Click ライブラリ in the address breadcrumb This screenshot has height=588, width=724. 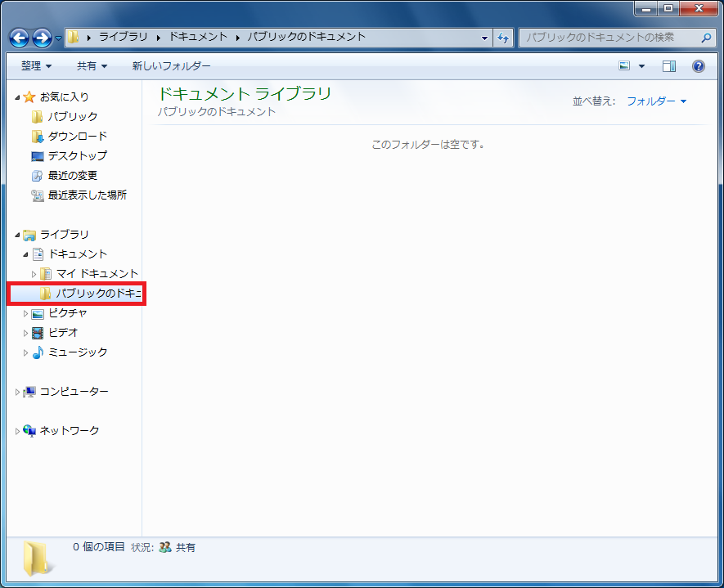click(124, 37)
